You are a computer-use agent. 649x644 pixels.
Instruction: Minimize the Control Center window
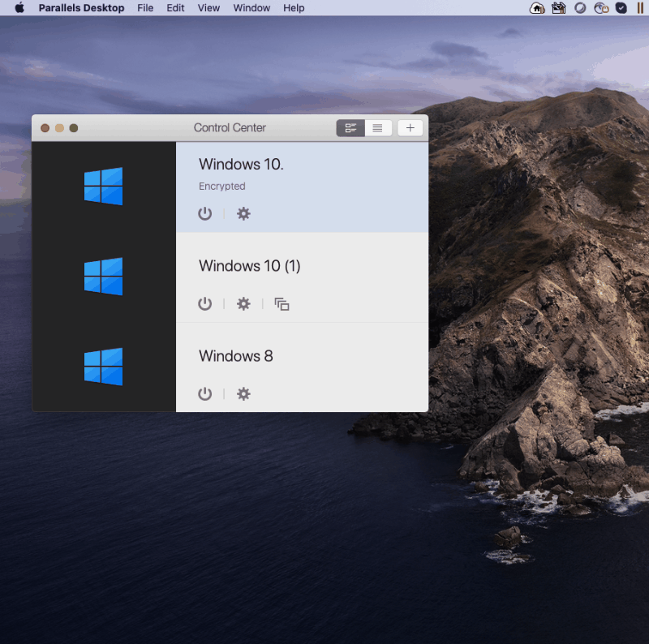click(59, 128)
